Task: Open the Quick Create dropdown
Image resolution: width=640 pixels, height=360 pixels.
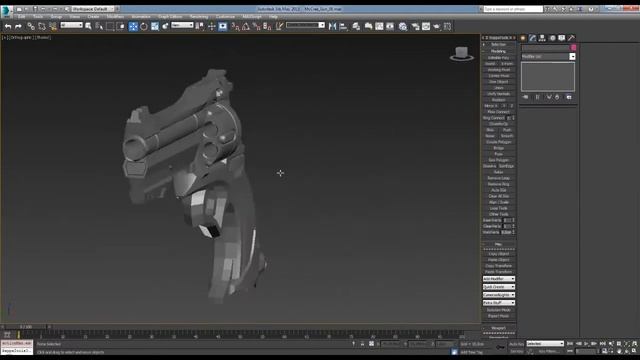Action: (499, 287)
